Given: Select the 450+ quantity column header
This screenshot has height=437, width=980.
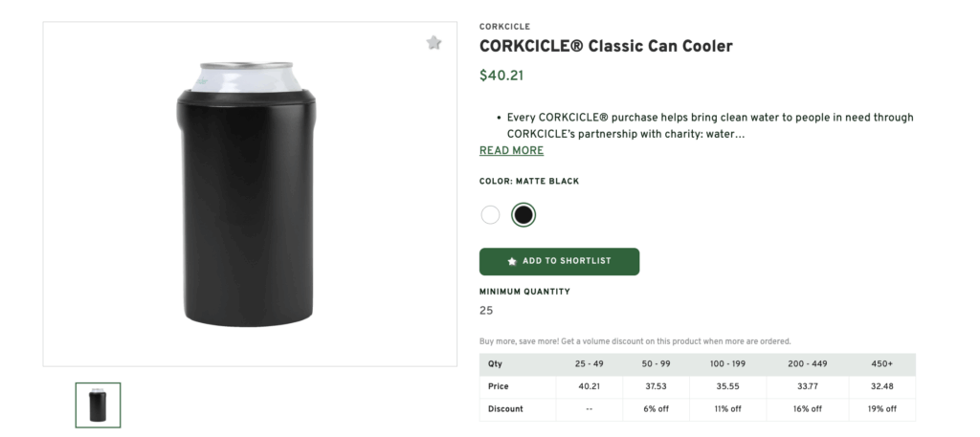Looking at the screenshot, I should click(x=881, y=364).
